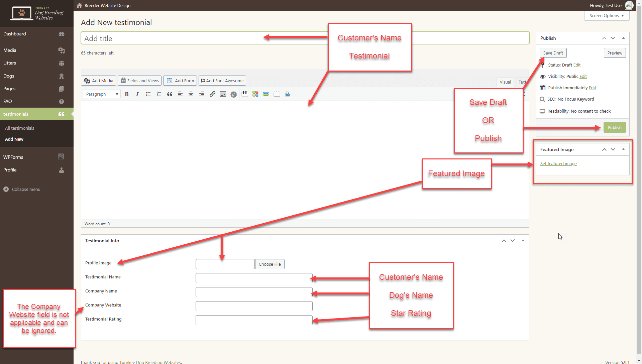This screenshot has width=642, height=364.
Task: Move Featured Image panel down
Action: pyautogui.click(x=613, y=149)
